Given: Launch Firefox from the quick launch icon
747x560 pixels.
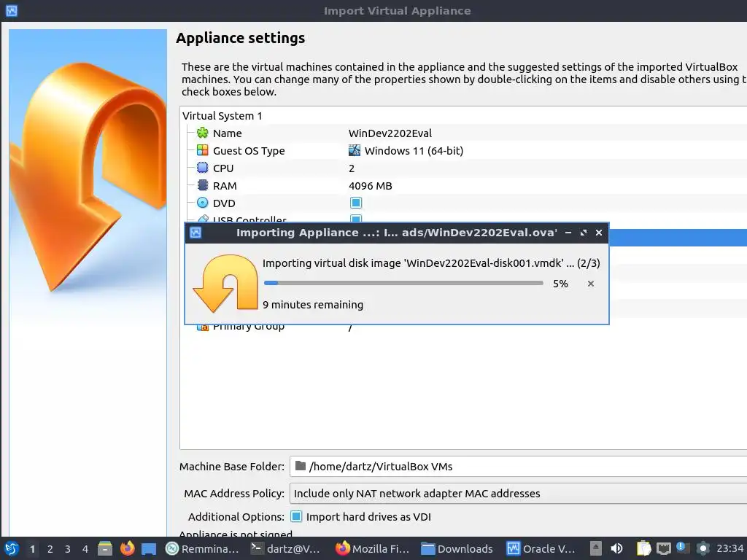Looking at the screenshot, I should click(127, 548).
